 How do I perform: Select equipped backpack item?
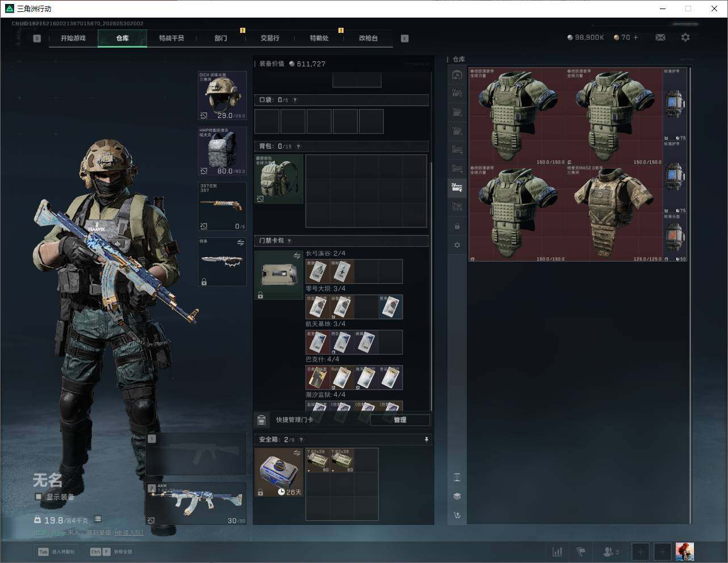click(279, 179)
